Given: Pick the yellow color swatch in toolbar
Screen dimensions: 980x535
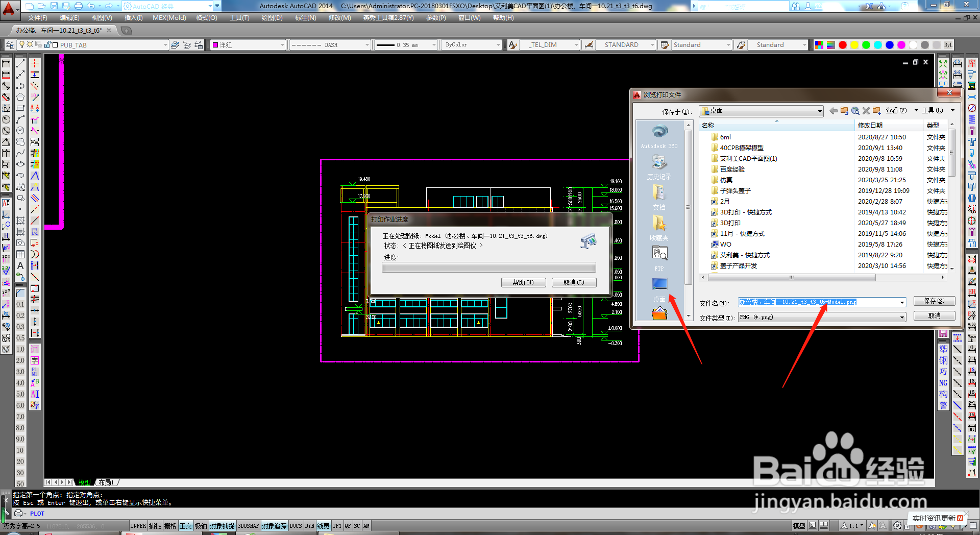Looking at the screenshot, I should [854, 45].
